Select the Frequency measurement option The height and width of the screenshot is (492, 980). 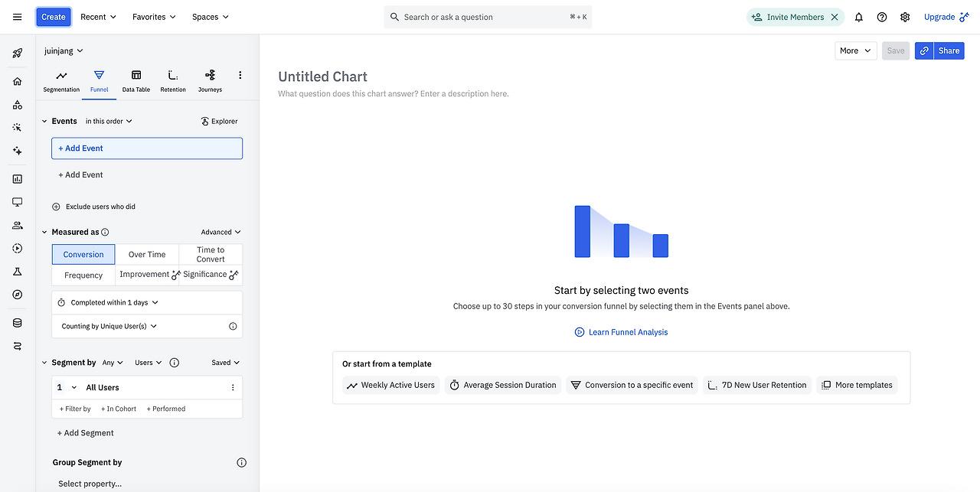83,275
